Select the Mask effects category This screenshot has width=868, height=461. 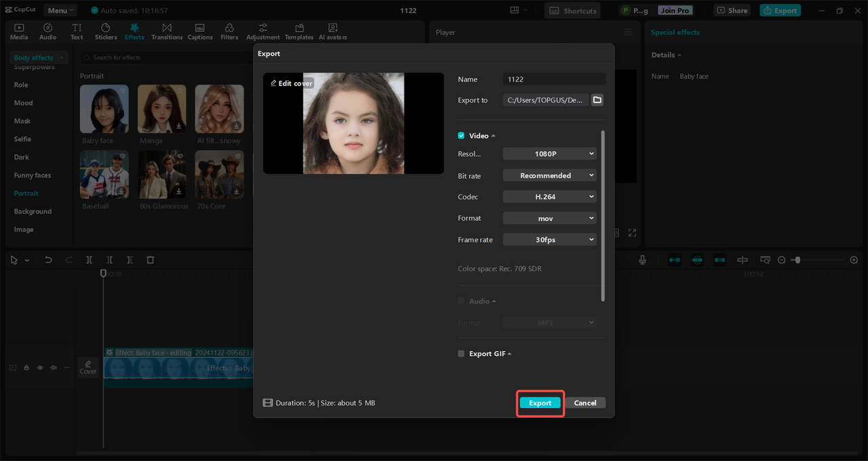point(22,121)
